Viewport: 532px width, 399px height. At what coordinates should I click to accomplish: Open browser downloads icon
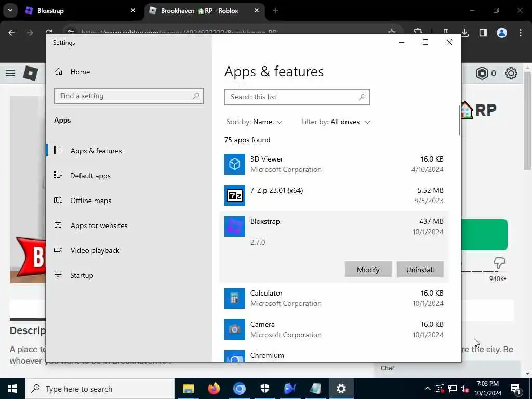(x=465, y=33)
